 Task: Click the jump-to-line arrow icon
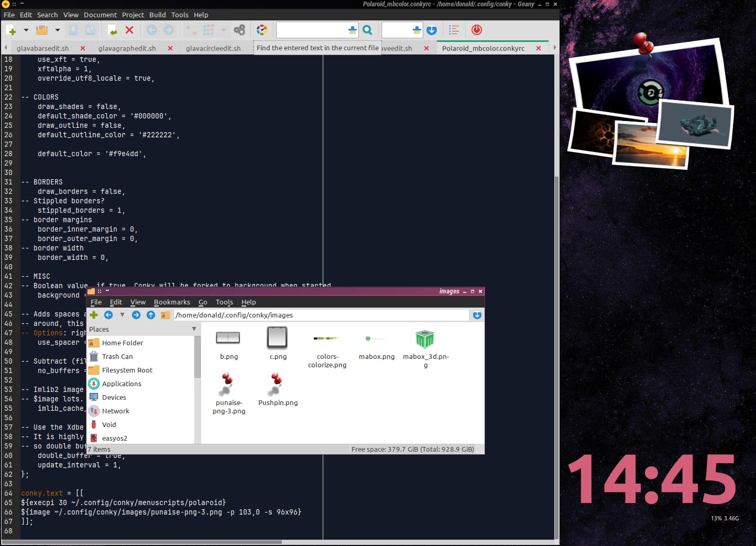point(432,30)
